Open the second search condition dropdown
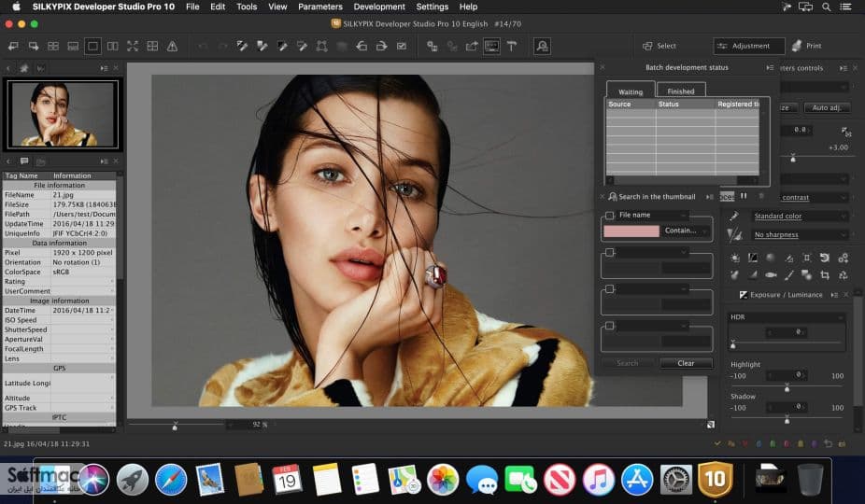Screen dimensions: 865x504 click(652, 252)
